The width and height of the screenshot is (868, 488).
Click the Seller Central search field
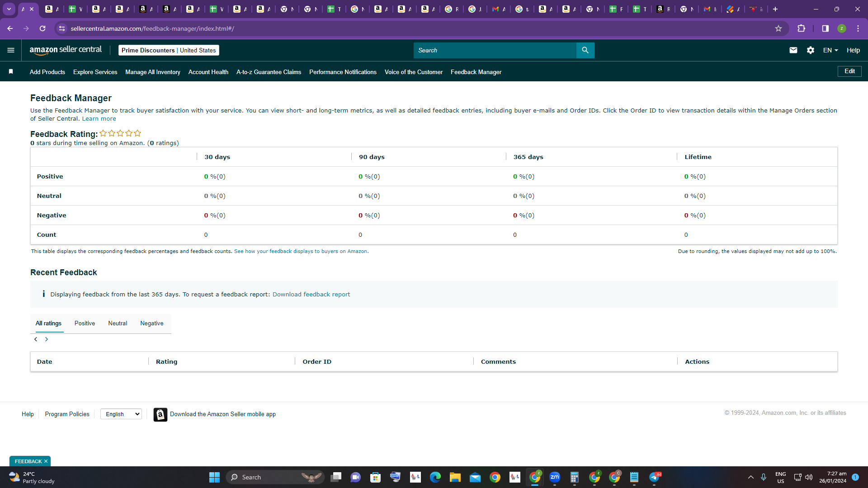coord(495,50)
